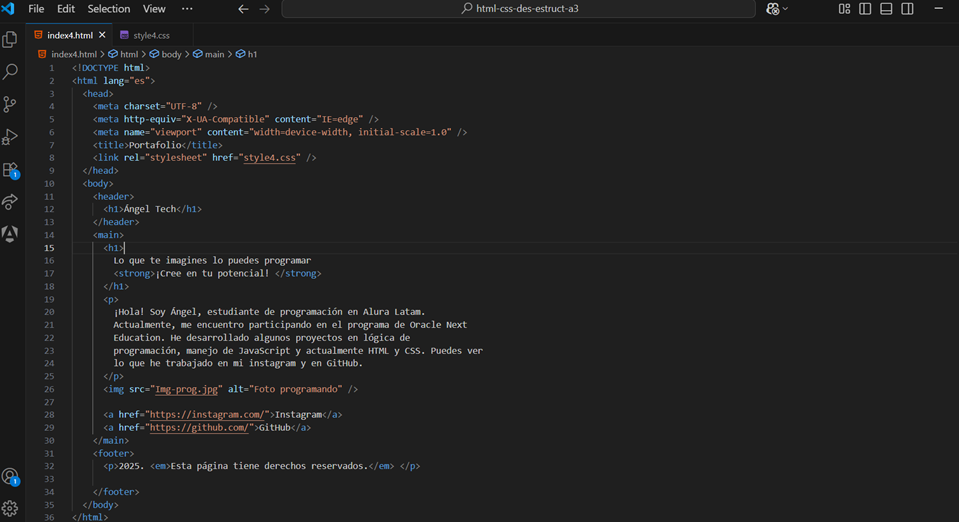This screenshot has width=959, height=522.
Task: Open the View menu
Action: 154,9
